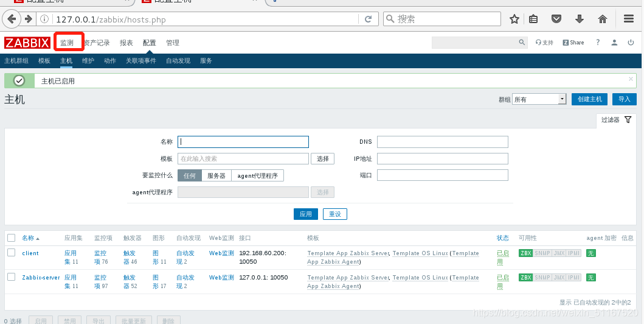The height and width of the screenshot is (324, 644).
Task: Go to browser home page icon
Action: pyautogui.click(x=603, y=19)
